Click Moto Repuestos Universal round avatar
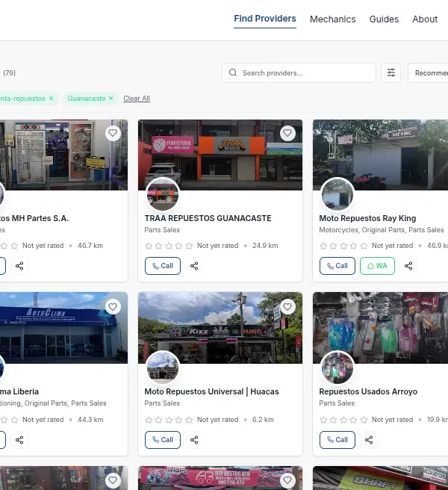This screenshot has width=448, height=490. click(163, 367)
